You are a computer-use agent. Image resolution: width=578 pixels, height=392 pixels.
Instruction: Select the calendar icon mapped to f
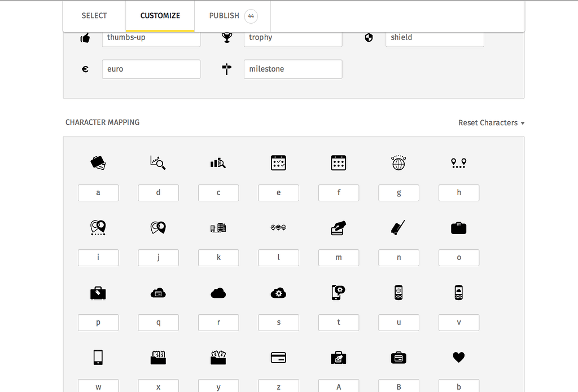click(339, 163)
